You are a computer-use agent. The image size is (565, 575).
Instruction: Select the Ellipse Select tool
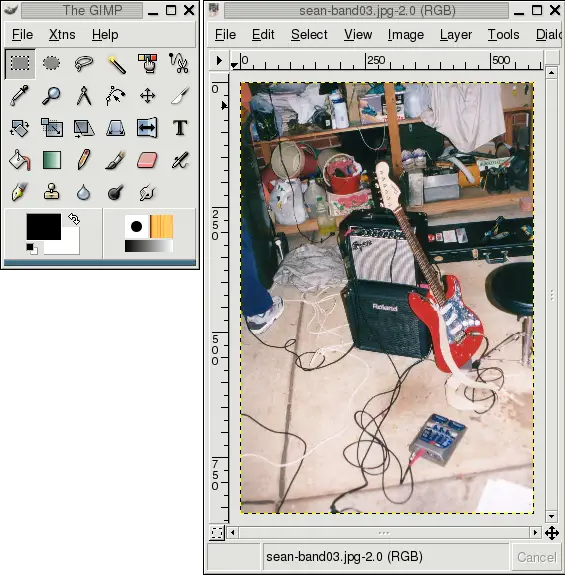52,63
